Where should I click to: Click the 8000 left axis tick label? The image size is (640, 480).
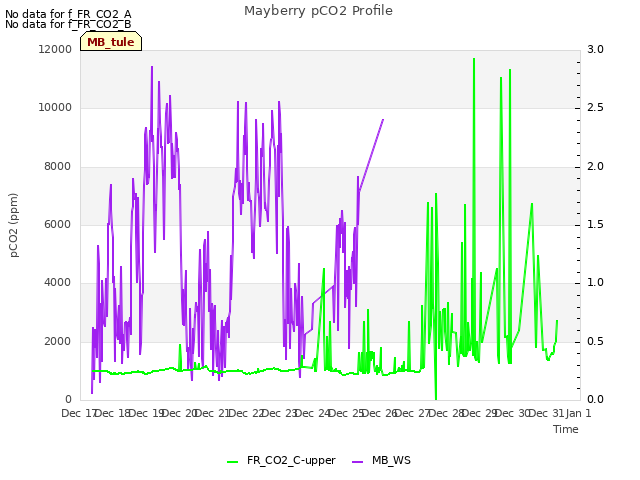[57, 167]
